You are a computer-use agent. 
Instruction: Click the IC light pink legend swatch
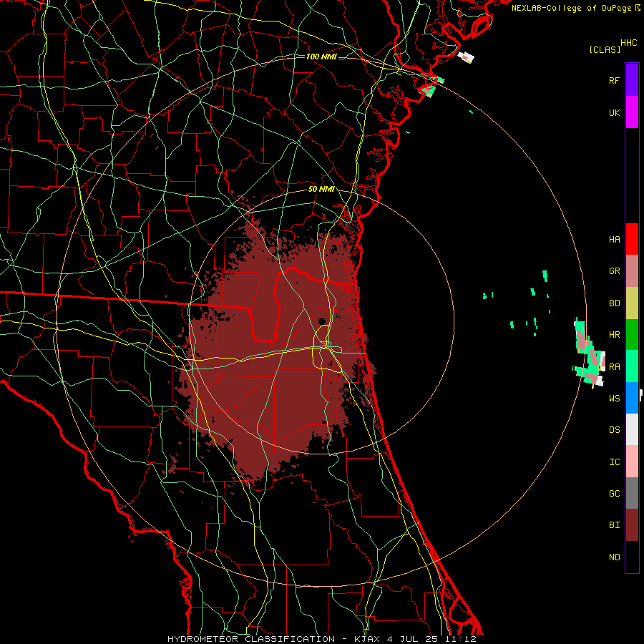coord(632,462)
